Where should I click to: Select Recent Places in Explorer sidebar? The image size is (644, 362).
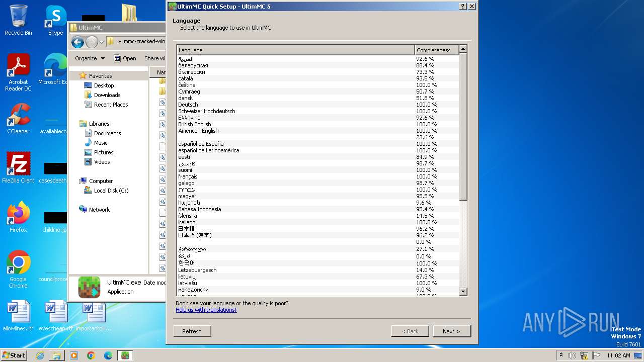point(106,105)
